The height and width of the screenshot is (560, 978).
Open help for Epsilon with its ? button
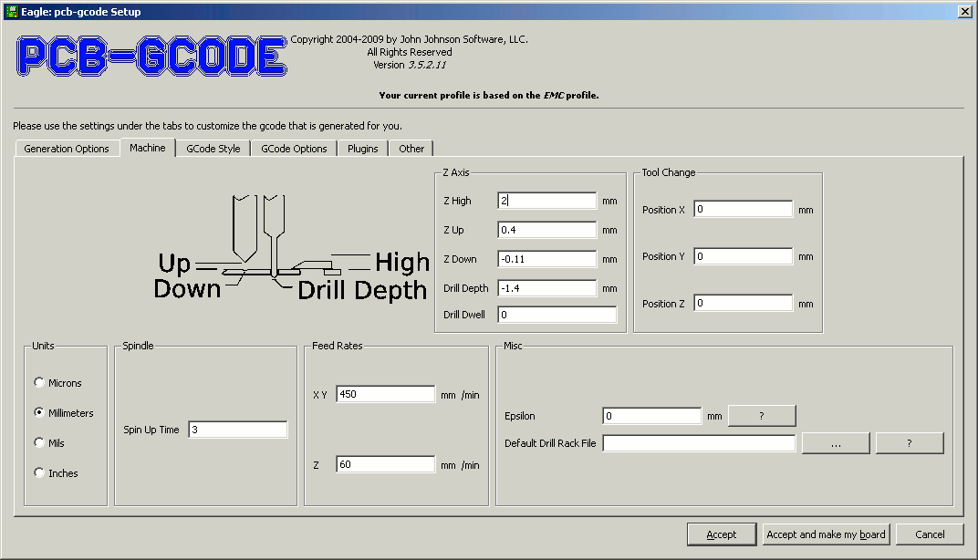762,416
